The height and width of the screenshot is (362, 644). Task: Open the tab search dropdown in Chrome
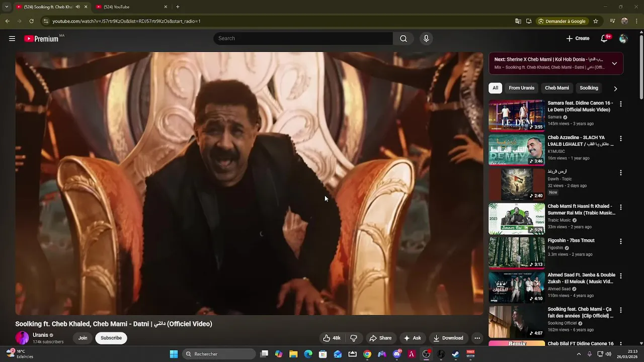7,7
